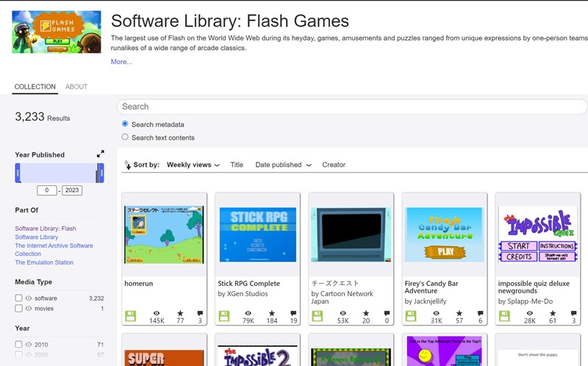Open the Date published sort dropdown
This screenshot has width=588, height=366.
coord(283,165)
